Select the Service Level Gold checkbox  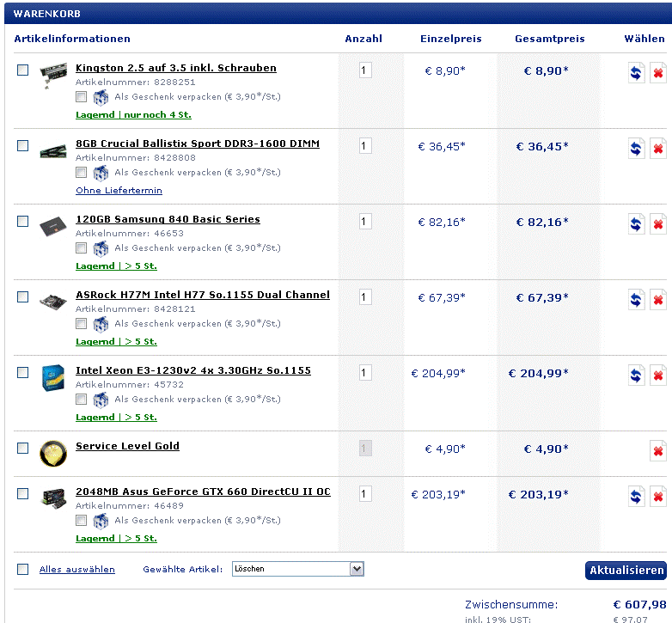(x=22, y=449)
